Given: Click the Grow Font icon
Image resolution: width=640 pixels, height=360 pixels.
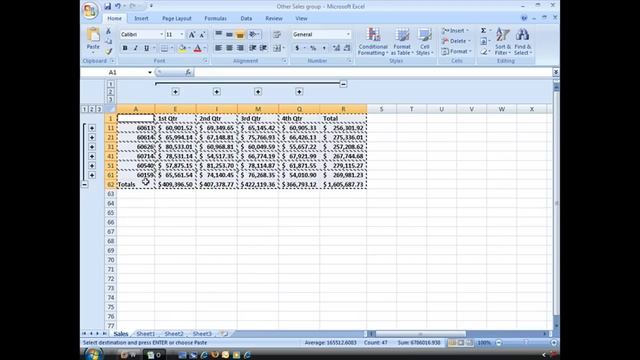Looking at the screenshot, I should tap(191, 35).
